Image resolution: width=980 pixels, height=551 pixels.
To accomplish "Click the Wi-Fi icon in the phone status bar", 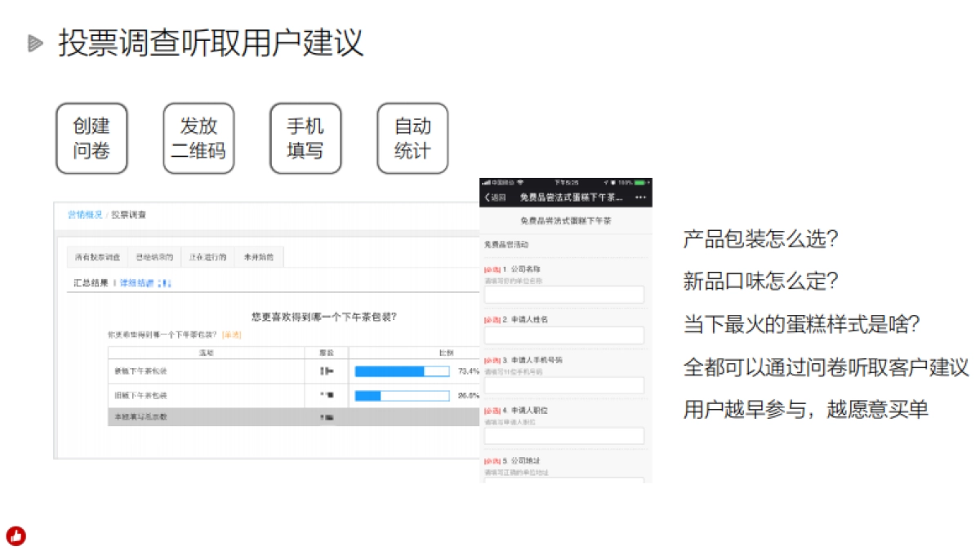I will click(x=520, y=182).
